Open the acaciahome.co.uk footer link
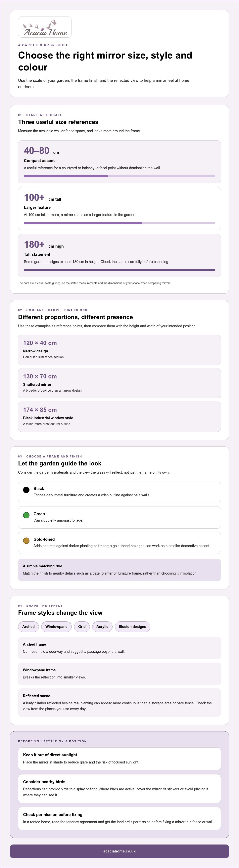The image size is (239, 868). pos(119,851)
